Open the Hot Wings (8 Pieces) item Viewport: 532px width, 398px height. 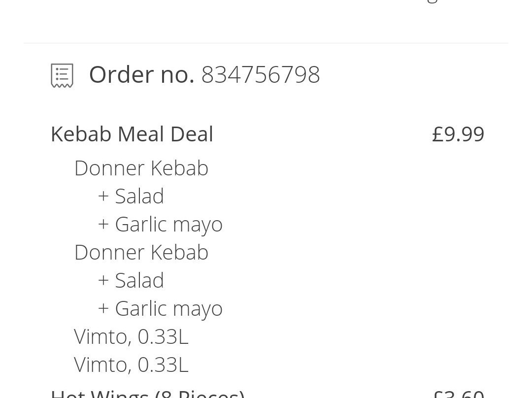click(x=148, y=394)
